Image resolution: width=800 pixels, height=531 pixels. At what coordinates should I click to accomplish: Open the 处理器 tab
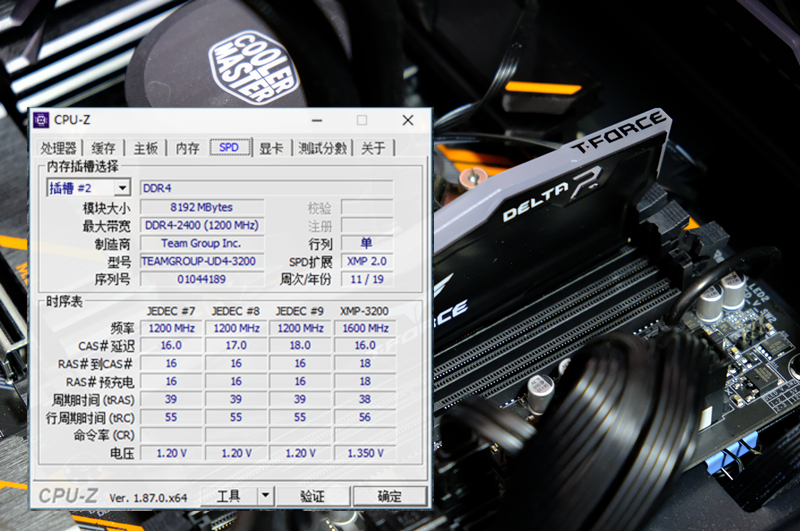click(x=59, y=148)
